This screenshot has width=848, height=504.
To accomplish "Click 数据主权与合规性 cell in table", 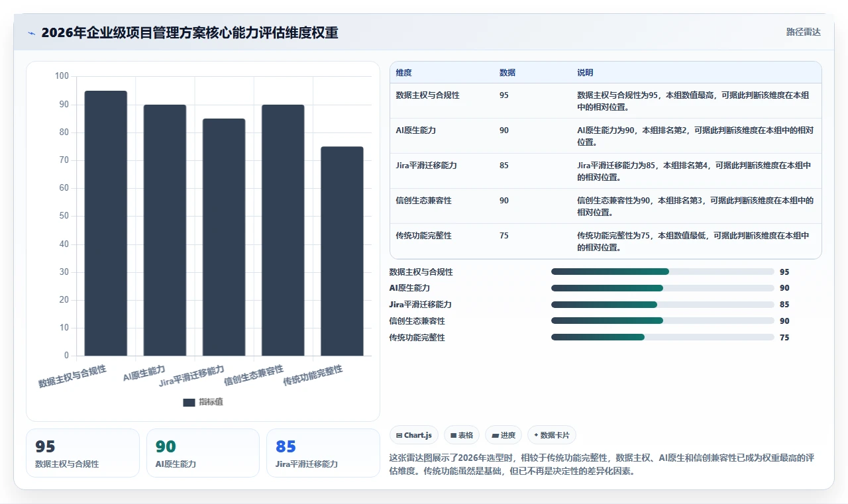I will click(x=427, y=95).
